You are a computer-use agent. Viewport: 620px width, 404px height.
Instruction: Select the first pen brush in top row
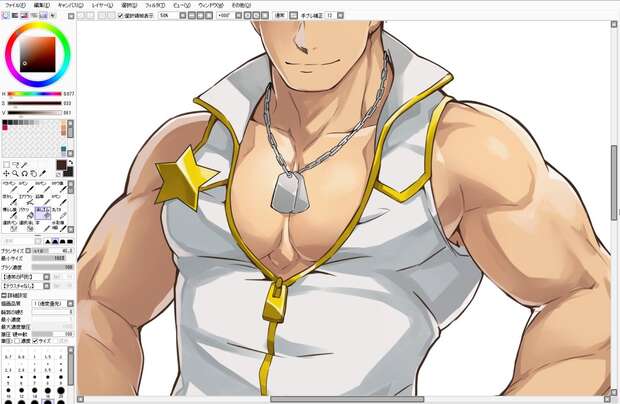tap(10, 187)
